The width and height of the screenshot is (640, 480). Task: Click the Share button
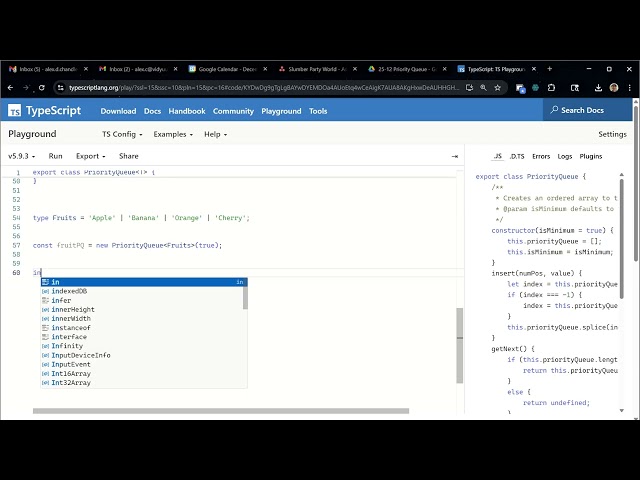[x=129, y=156]
